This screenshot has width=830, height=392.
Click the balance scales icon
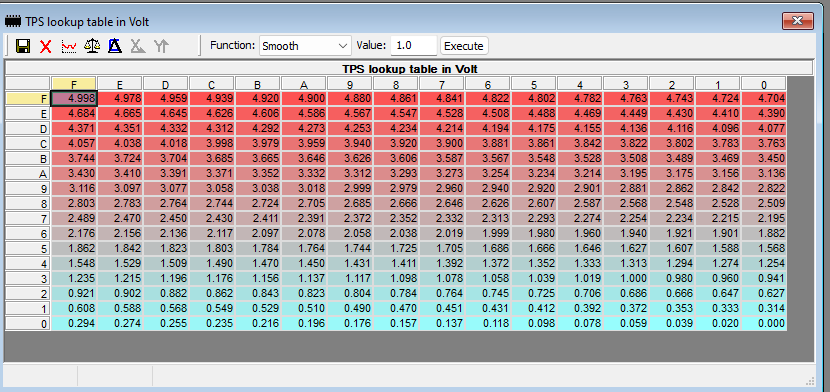pos(92,46)
